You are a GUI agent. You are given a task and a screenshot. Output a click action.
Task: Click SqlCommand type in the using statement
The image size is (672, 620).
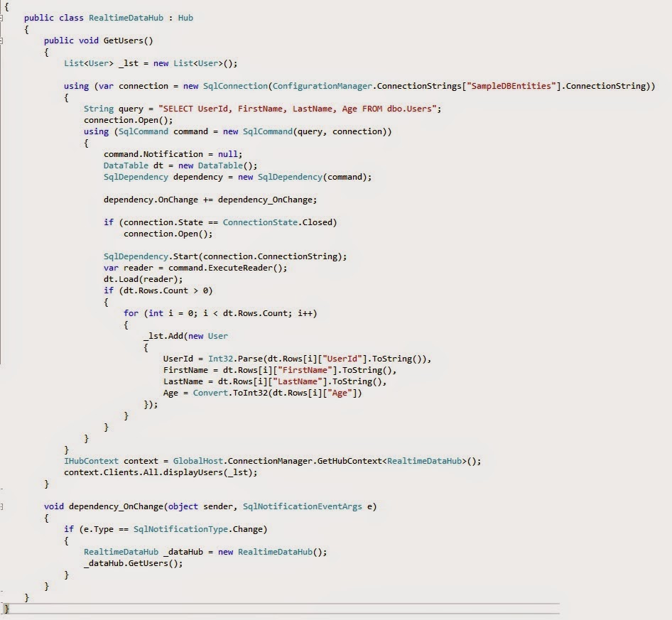coord(143,131)
